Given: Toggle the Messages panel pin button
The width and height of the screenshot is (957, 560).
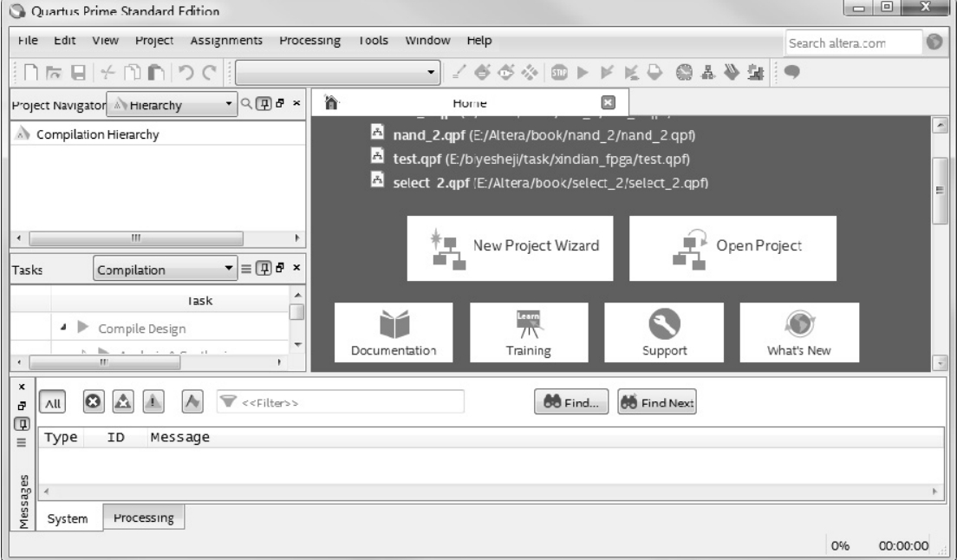Looking at the screenshot, I should pyautogui.click(x=22, y=424).
